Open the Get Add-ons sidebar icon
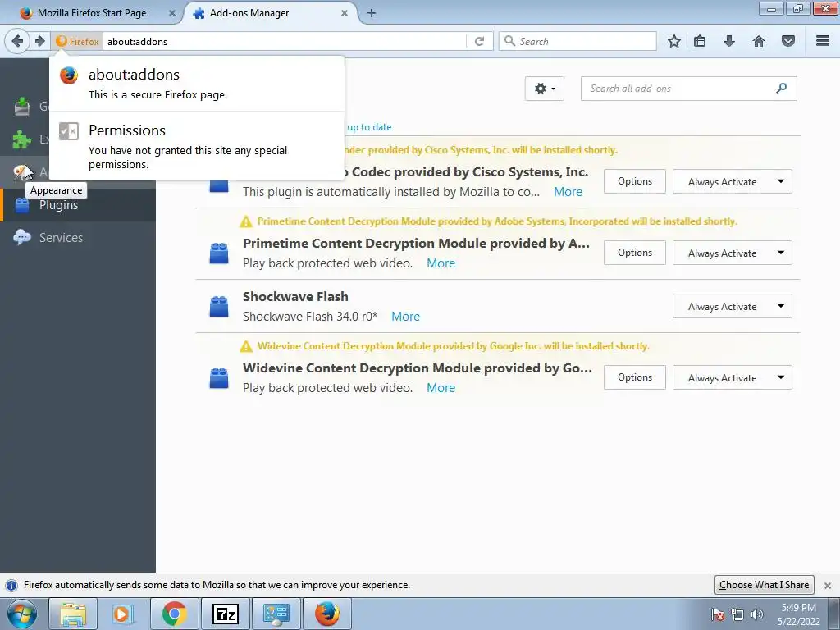This screenshot has width=840, height=630. tap(22, 107)
